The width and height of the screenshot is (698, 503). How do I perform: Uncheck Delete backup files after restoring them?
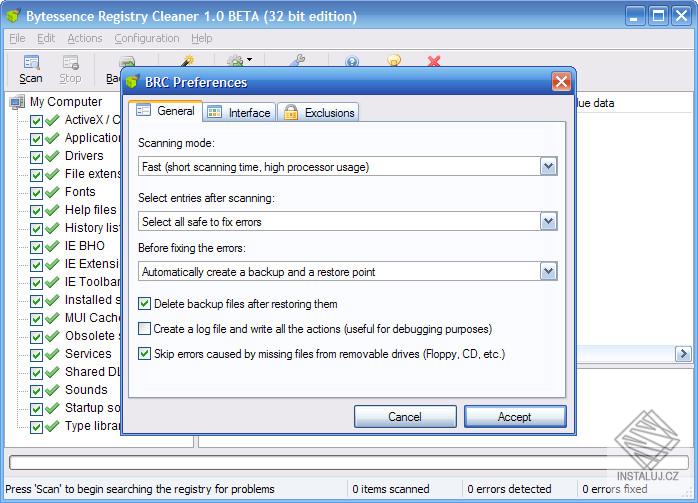click(144, 304)
